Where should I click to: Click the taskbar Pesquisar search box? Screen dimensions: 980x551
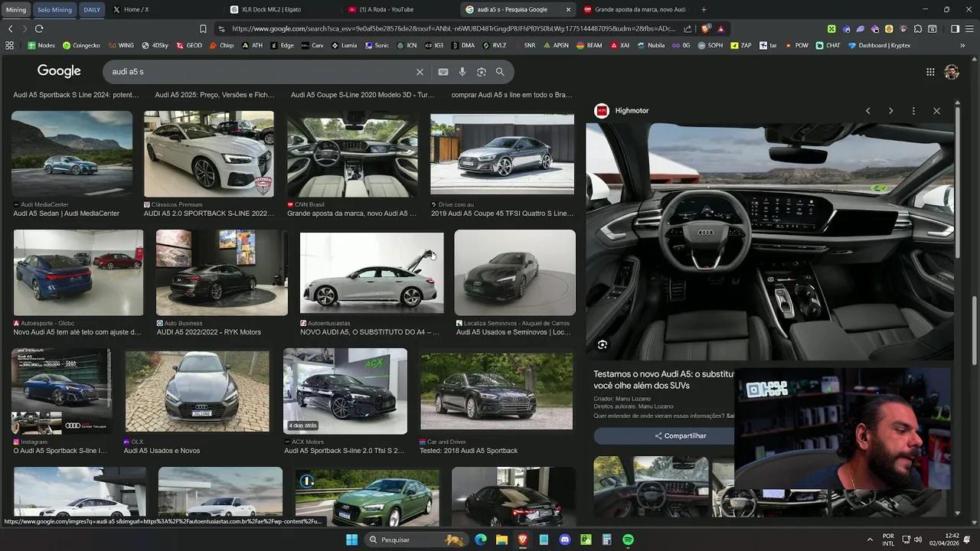click(x=415, y=540)
